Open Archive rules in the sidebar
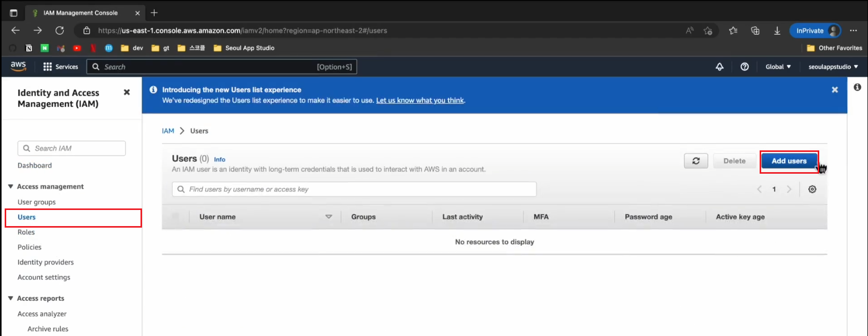 (48, 329)
